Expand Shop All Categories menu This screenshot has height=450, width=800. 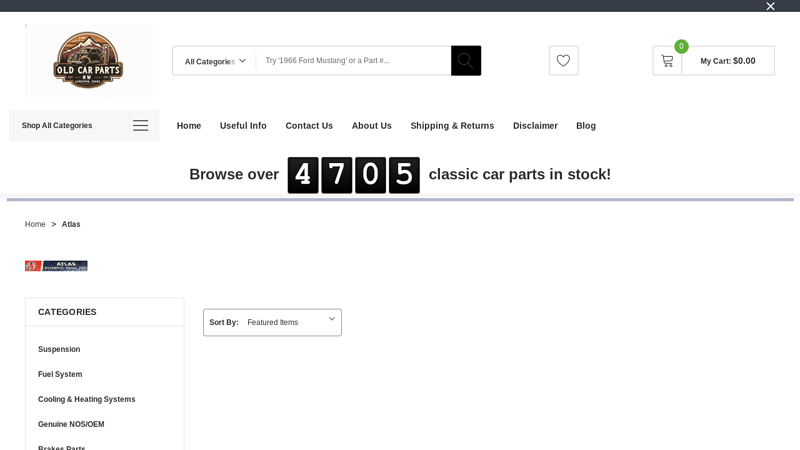[57, 126]
